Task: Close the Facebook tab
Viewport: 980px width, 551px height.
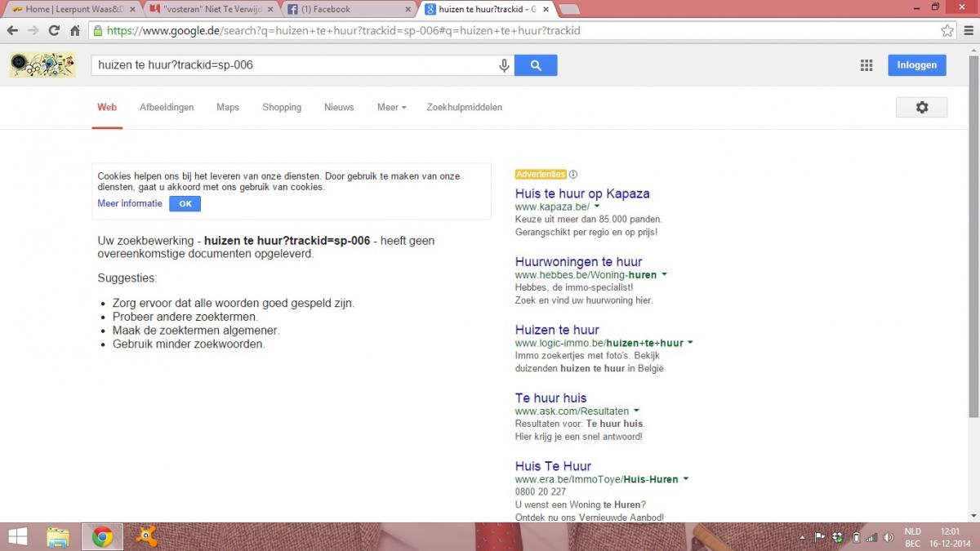Action: [408, 9]
